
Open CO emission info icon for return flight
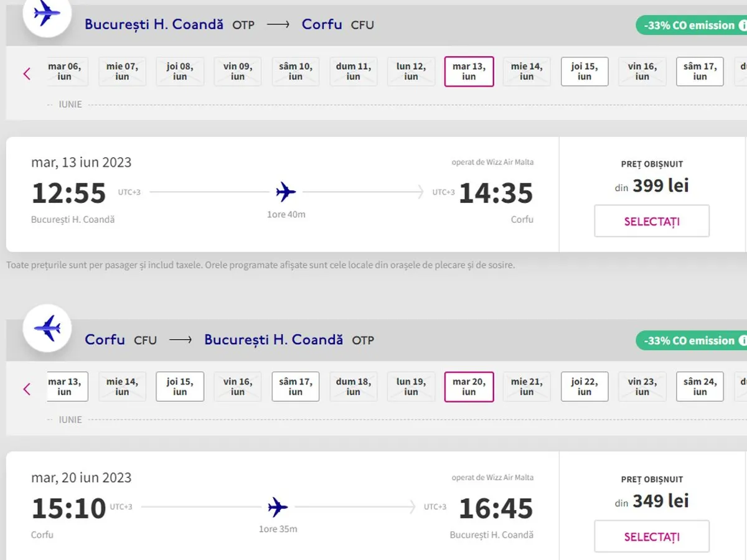742,341
